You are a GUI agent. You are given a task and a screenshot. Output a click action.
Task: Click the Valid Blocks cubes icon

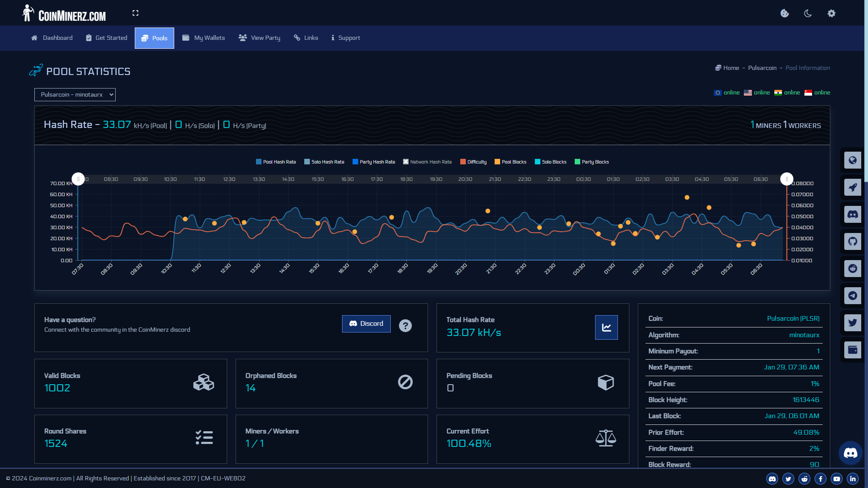coord(203,382)
